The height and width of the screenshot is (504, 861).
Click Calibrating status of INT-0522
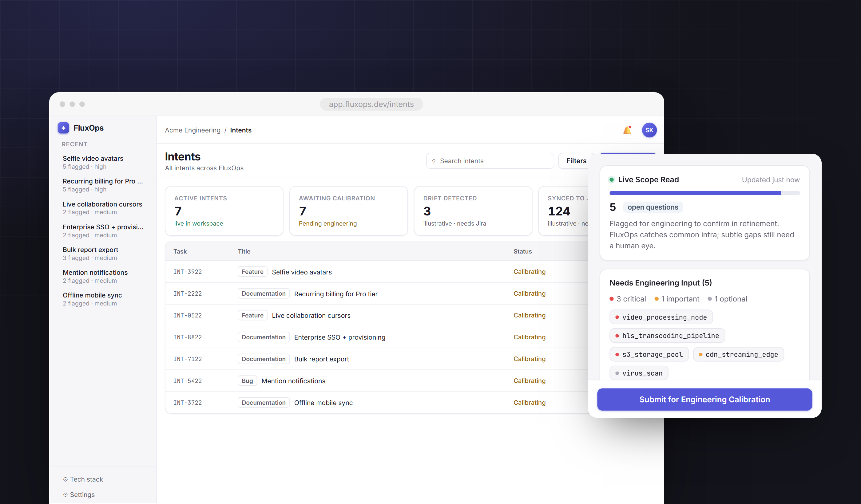[530, 315]
